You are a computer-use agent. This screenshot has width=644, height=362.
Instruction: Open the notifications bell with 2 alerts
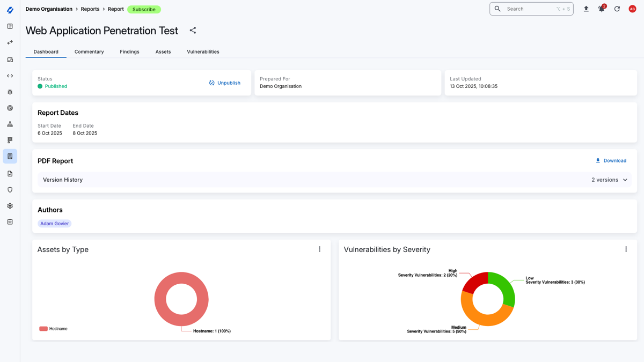(x=602, y=9)
